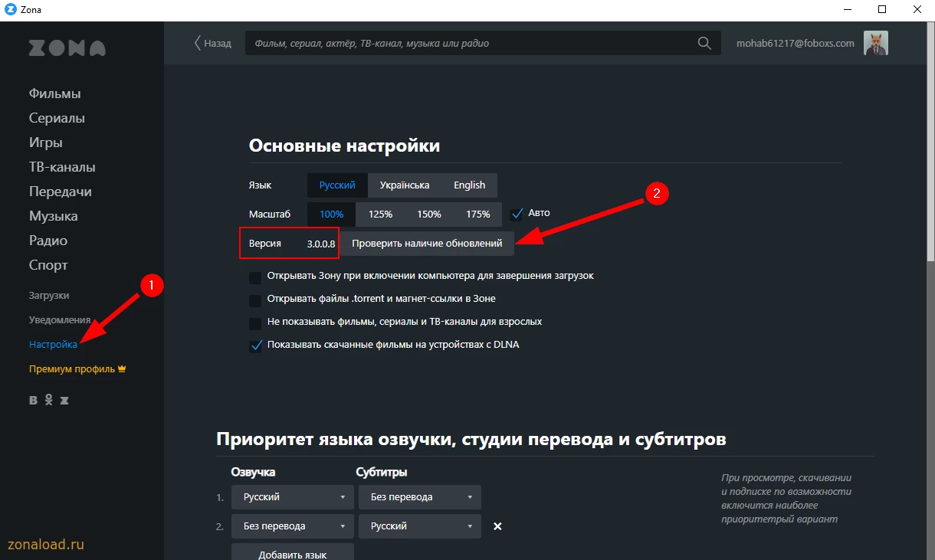Open the VK social link icon
The height and width of the screenshot is (560, 935).
(x=33, y=400)
